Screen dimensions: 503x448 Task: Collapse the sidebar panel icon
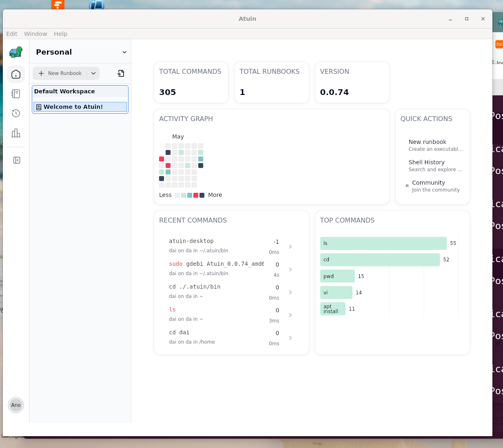(x=17, y=160)
